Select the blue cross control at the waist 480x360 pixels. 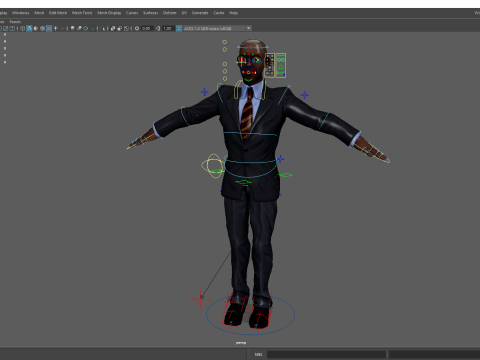pyautogui.click(x=280, y=159)
